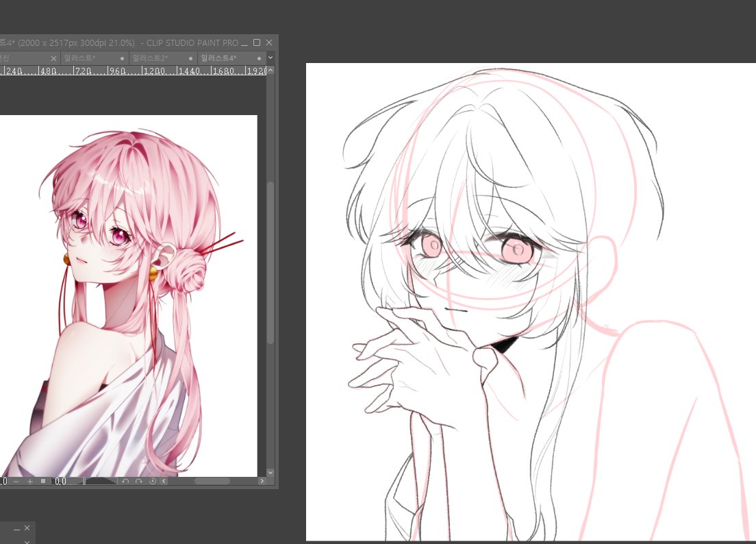The image size is (756, 544).
Task: Open the canvas tab list dropdown arrow
Action: click(270, 58)
